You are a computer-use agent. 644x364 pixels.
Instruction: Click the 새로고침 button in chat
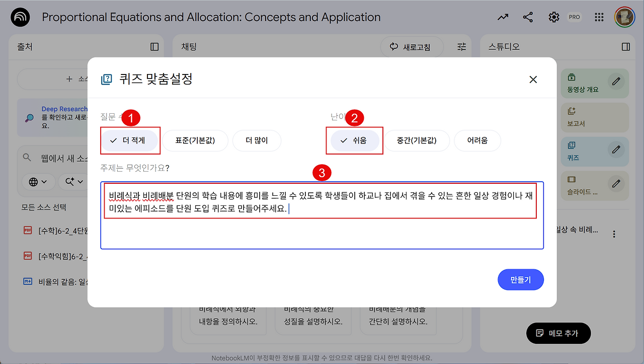coord(412,47)
